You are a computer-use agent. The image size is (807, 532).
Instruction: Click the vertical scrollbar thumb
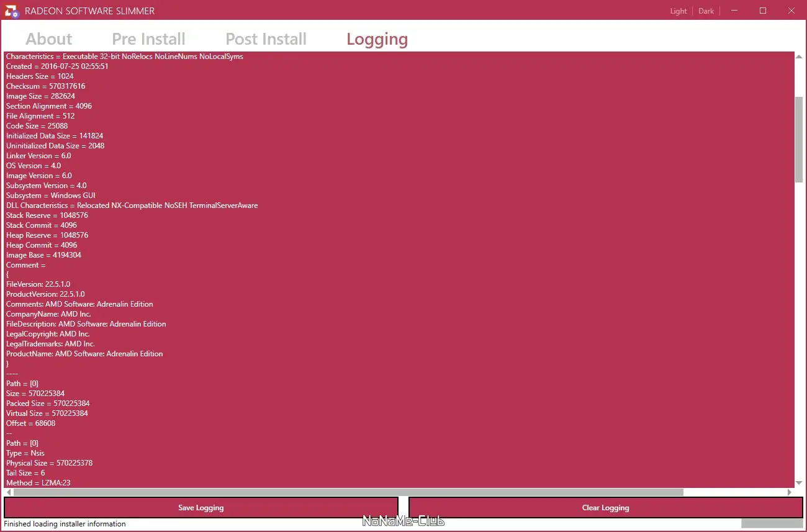(799, 140)
